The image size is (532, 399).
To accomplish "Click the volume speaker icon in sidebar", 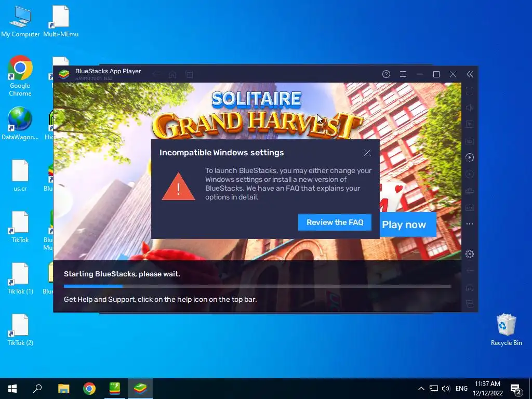I will pyautogui.click(x=470, y=108).
